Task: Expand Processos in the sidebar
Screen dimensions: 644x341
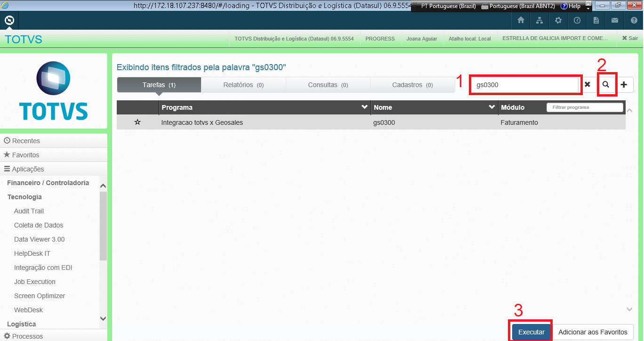Action: pyautogui.click(x=54, y=336)
